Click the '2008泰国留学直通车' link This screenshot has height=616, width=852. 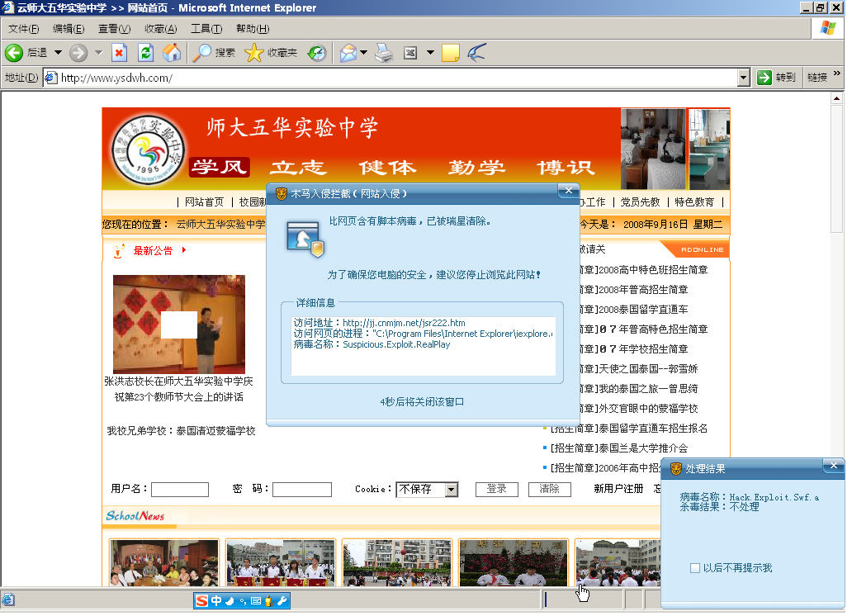click(643, 310)
